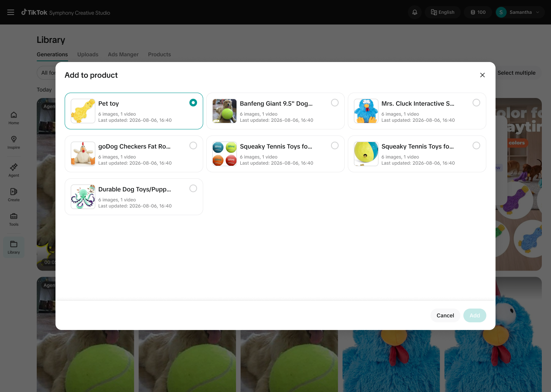Click the Samantha avatar icon
The image size is (551, 392).
tap(501, 12)
